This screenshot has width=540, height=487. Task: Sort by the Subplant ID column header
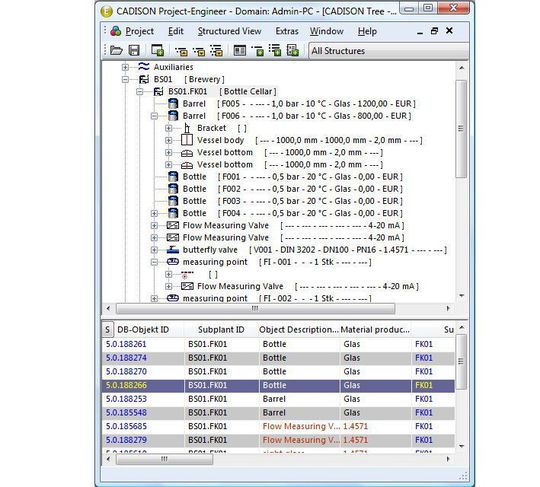[221, 330]
